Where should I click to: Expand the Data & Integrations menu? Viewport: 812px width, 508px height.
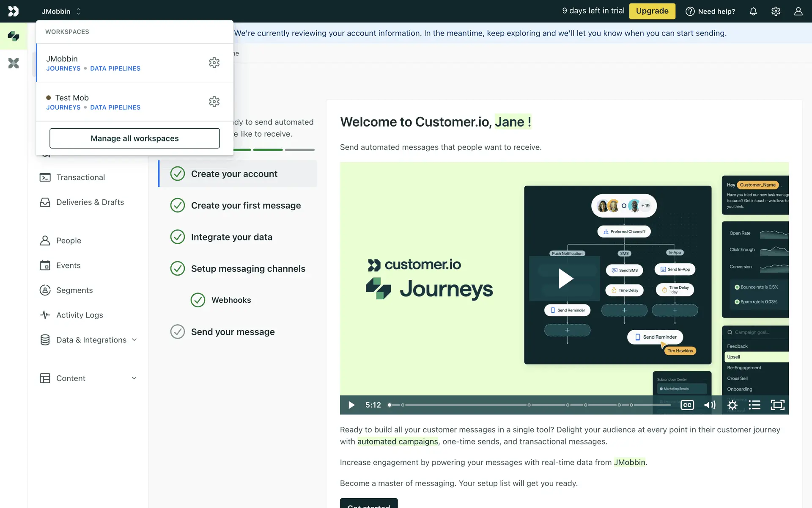point(91,340)
